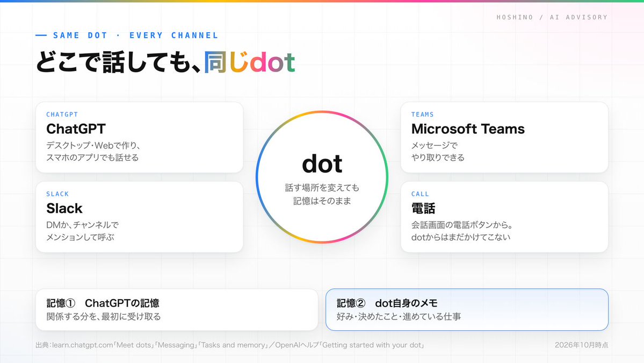Click the text 'デスクトップ・Webで作り、'
The image size is (644, 363).
(x=93, y=145)
